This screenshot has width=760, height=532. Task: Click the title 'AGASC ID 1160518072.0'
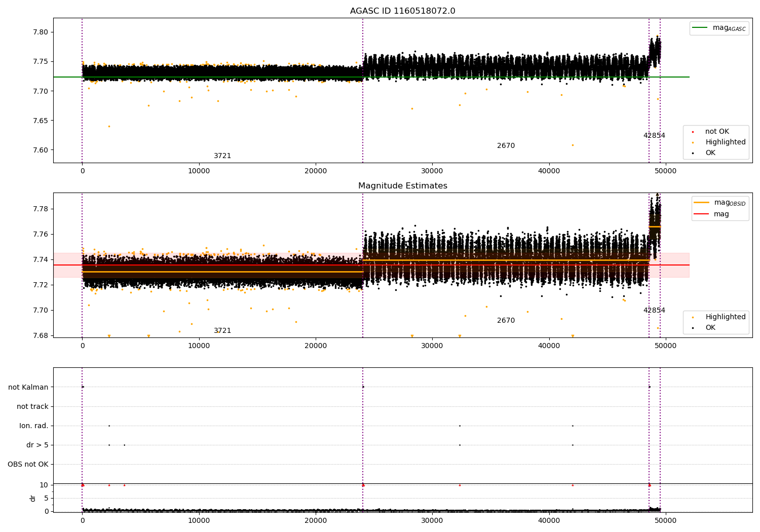(402, 11)
